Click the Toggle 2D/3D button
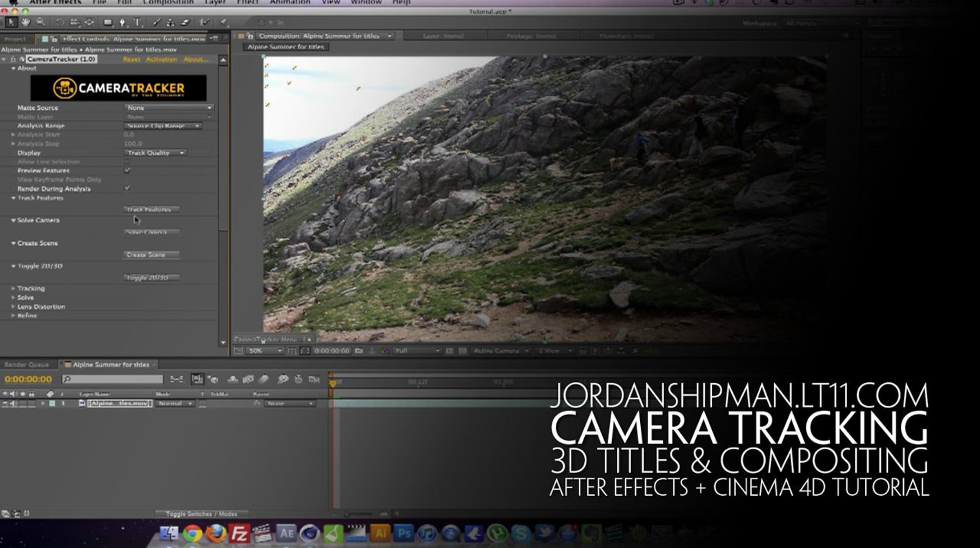This screenshot has width=980, height=548. coord(151,277)
